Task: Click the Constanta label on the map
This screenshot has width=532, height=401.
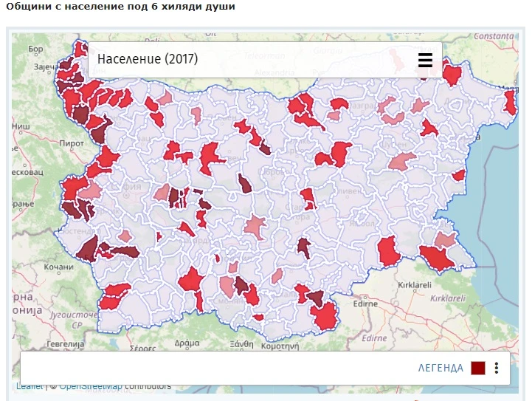Action: pos(494,35)
